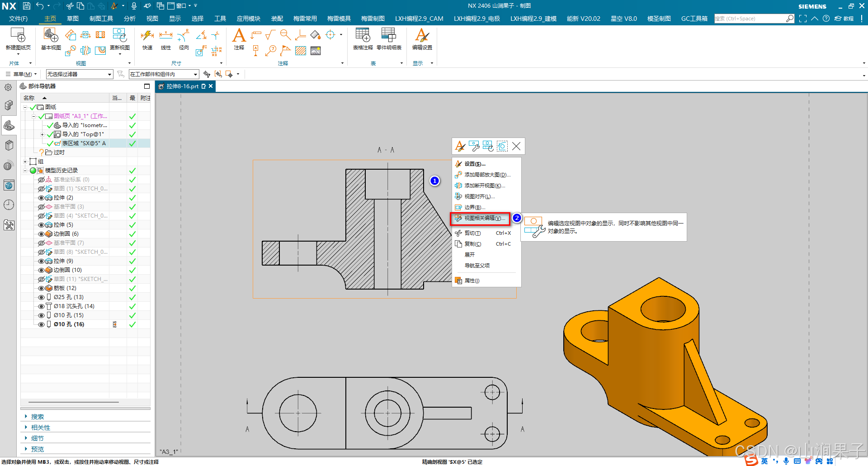Toggle visibility eye of 筋板 (12)

41,288
